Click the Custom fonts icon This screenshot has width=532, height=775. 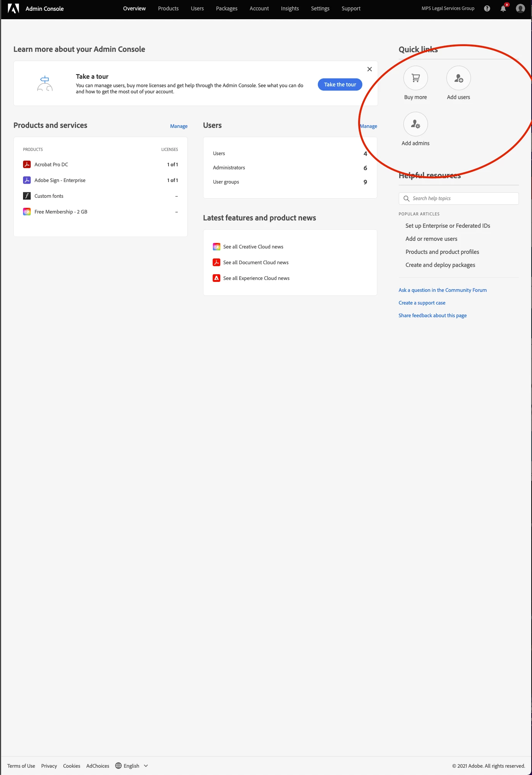[27, 196]
